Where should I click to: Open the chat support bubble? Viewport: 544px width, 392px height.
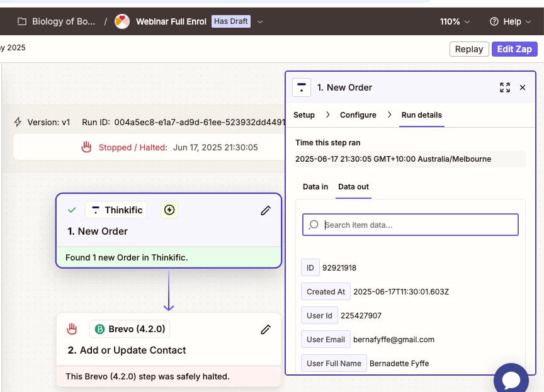tap(511, 380)
